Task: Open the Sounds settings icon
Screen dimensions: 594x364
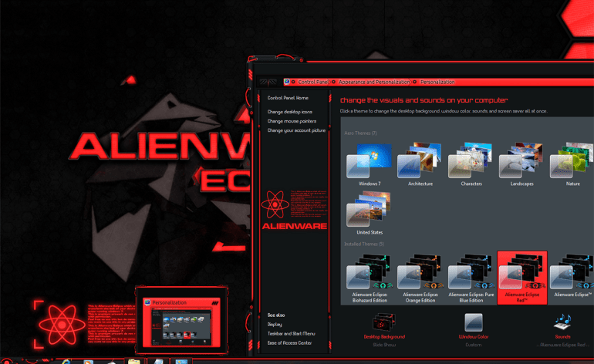Action: pos(562,322)
